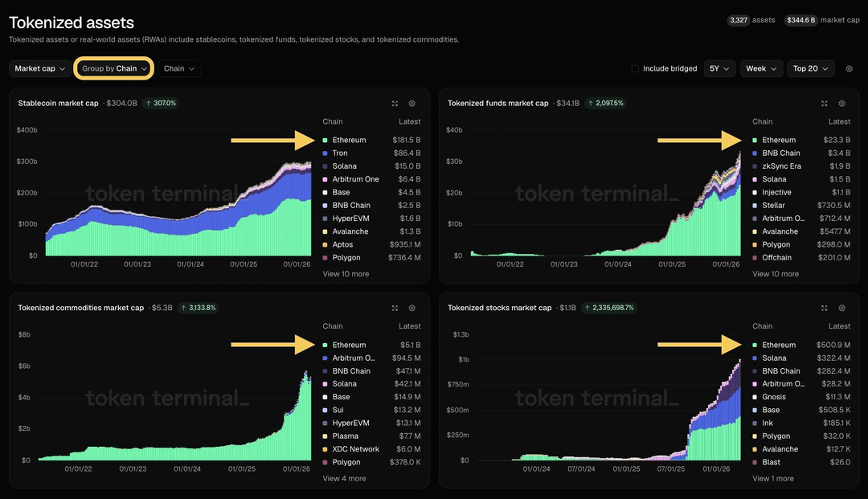Expand the Stablecoin market cap chart fullscreen

coord(395,104)
